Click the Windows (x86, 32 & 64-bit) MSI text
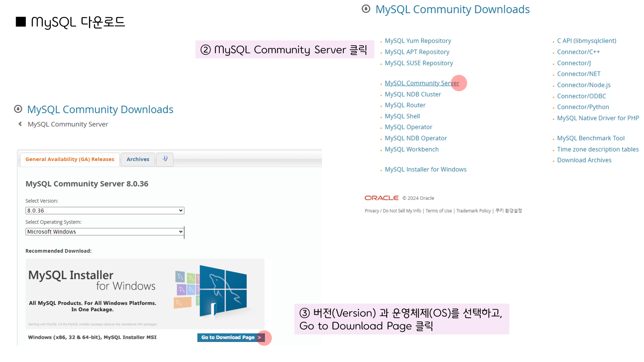The height and width of the screenshot is (362, 644). click(92, 337)
